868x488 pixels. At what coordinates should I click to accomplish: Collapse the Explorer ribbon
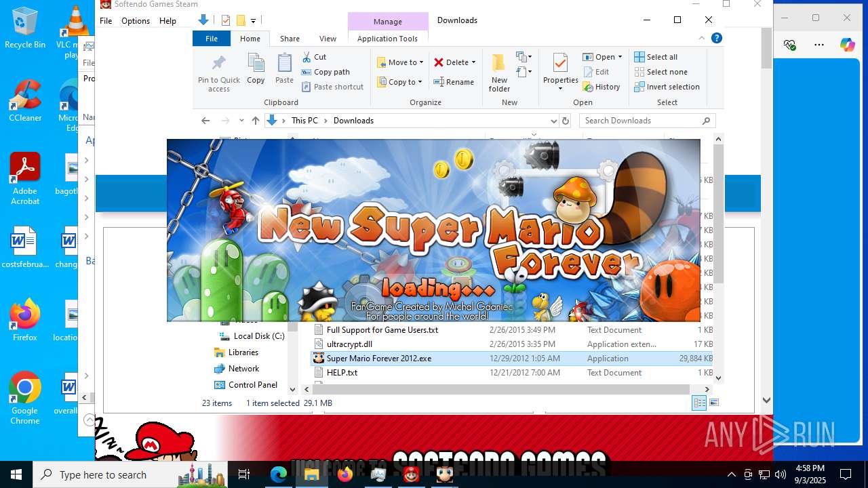[702, 39]
